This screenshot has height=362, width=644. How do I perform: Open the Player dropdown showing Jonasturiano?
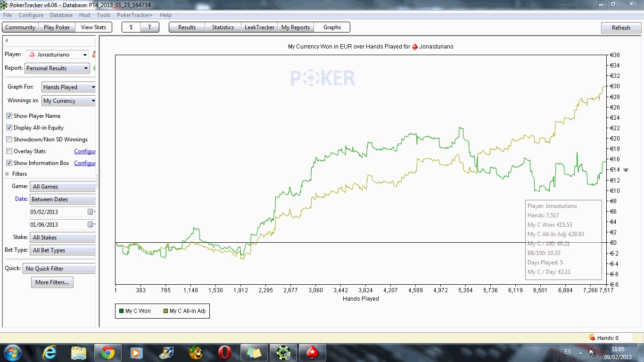57,55
